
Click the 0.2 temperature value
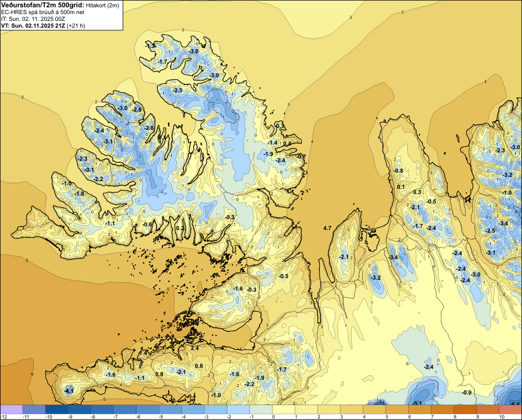coord(180,228)
